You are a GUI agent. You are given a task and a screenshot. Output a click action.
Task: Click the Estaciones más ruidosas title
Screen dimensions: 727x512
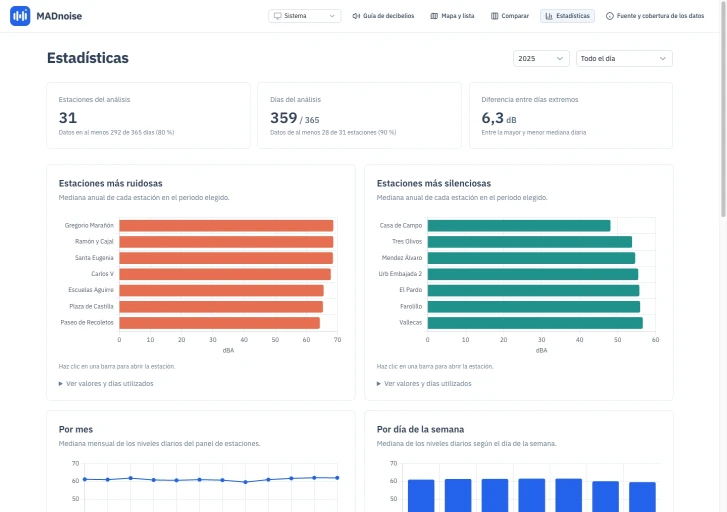point(110,183)
